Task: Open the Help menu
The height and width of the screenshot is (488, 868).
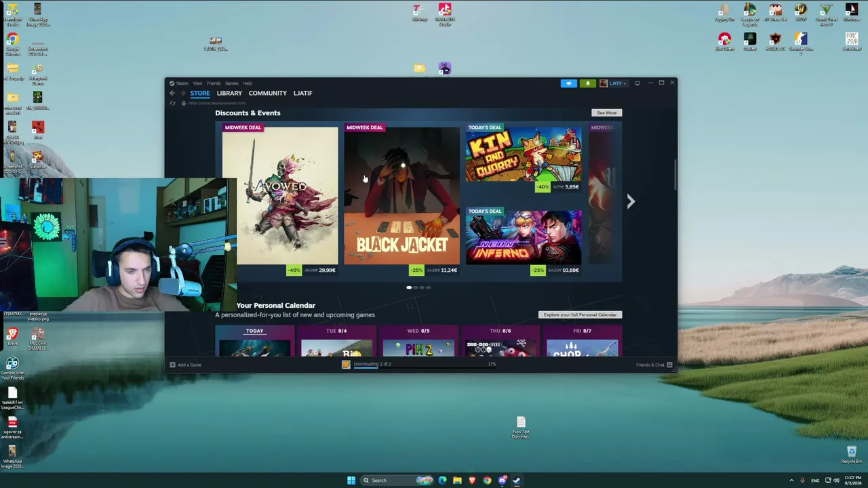Action: coord(248,83)
